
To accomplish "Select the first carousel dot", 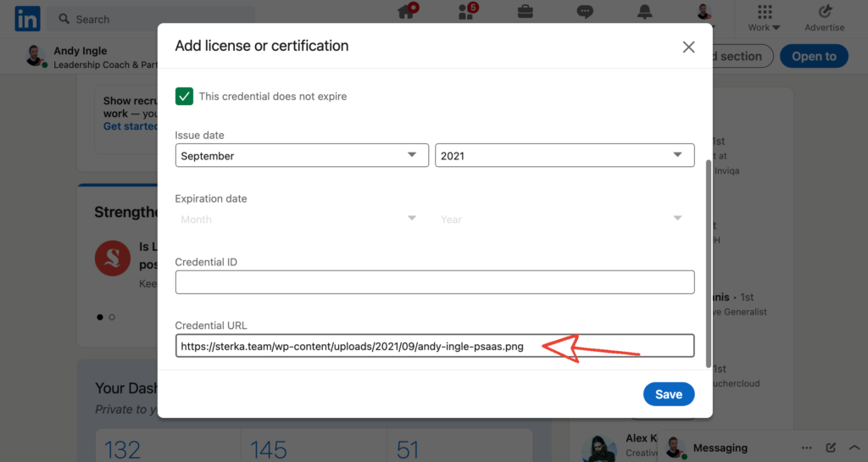I will (100, 317).
